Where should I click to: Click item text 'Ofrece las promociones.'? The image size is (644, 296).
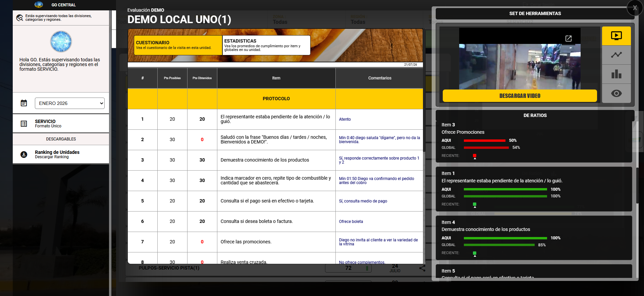246,242
